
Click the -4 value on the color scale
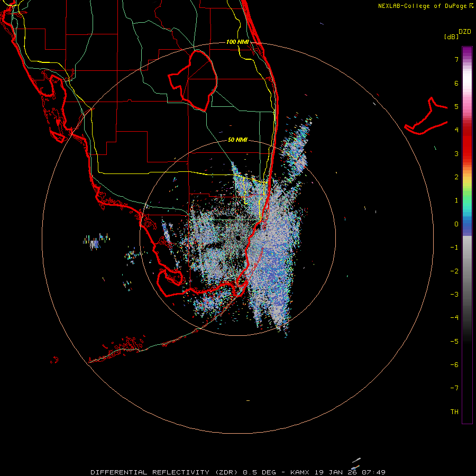point(454,318)
